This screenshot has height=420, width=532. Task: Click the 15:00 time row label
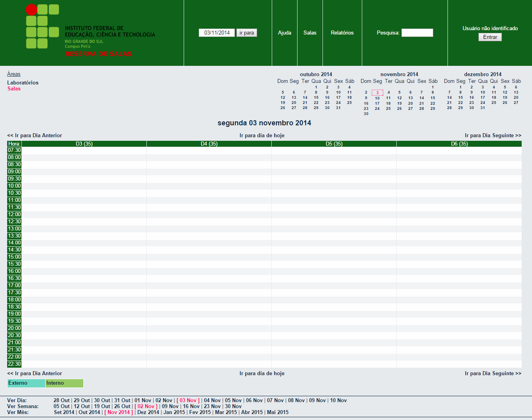tap(14, 257)
